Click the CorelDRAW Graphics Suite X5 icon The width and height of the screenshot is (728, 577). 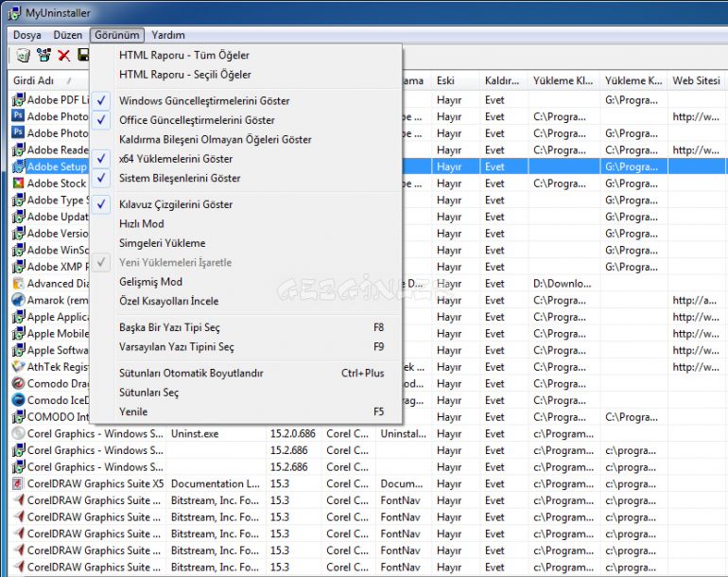18,483
